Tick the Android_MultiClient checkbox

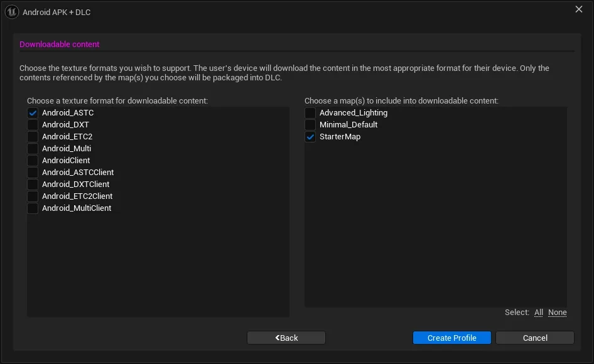33,208
